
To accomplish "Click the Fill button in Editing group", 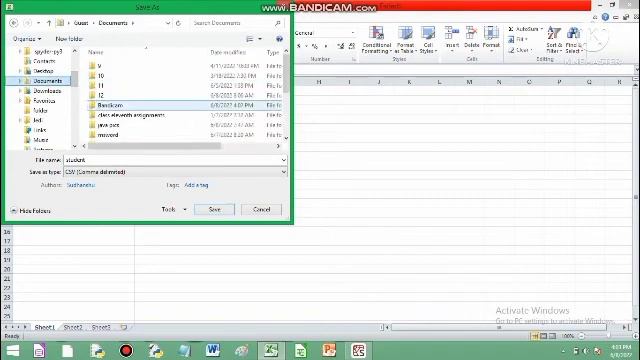I will point(518,39).
